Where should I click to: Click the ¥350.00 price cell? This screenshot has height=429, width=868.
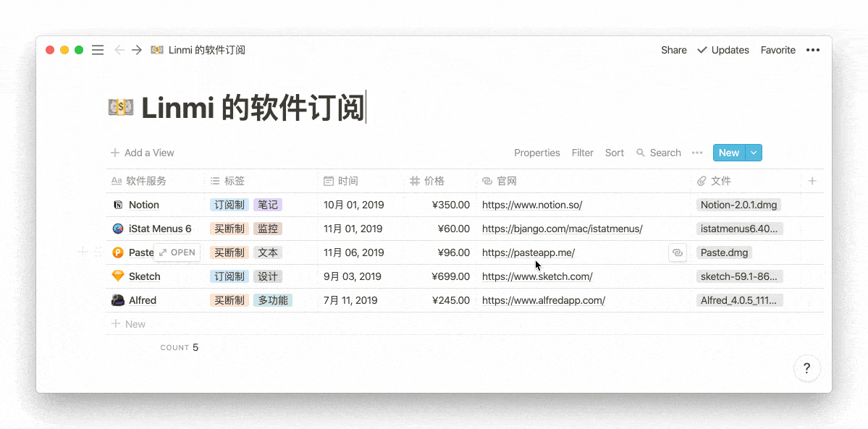[451, 205]
